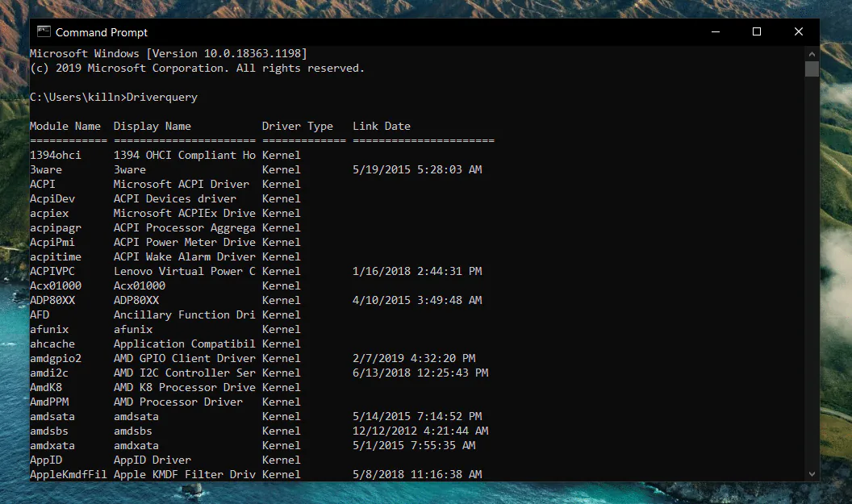Viewport: 852px width, 504px height.
Task: Click the "acpipagr" module name
Action: [x=56, y=227]
